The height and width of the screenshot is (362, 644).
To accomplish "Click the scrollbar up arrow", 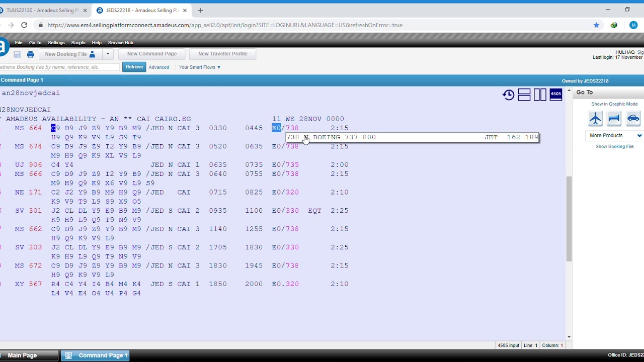I will click(569, 92).
